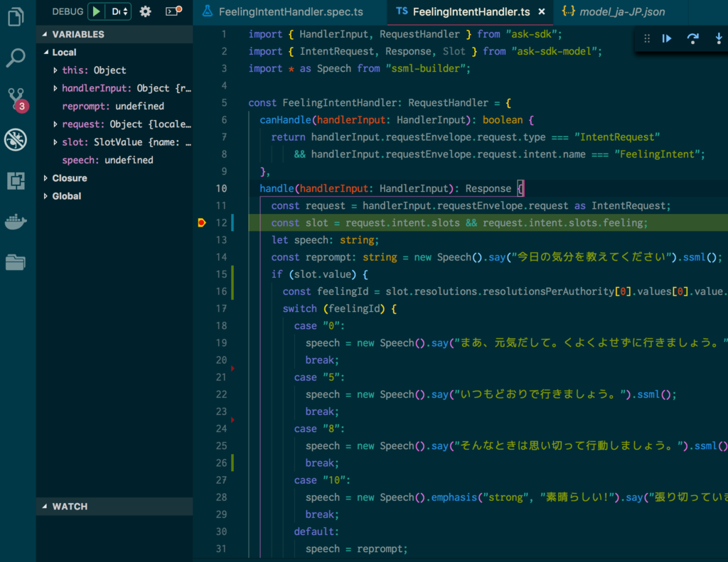The image size is (728, 562).
Task: Open the Search view in activity bar
Action: (16, 58)
